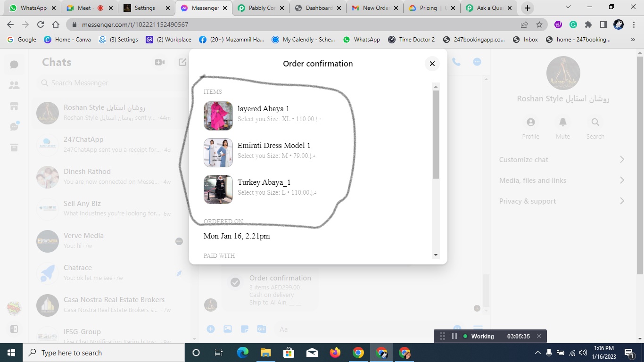
Task: Expand the Customize chat section
Action: click(562, 159)
